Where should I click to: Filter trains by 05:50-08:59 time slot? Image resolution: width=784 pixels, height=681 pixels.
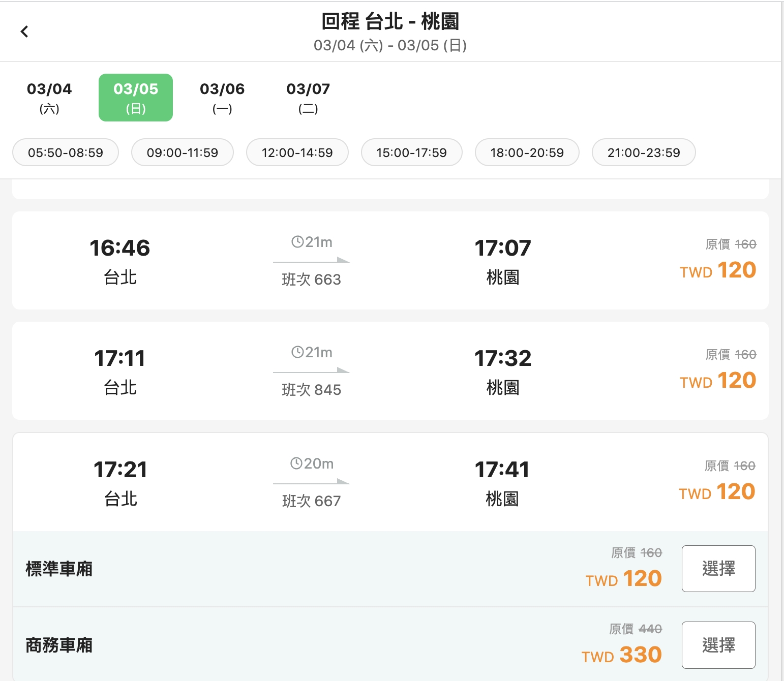pos(66,152)
